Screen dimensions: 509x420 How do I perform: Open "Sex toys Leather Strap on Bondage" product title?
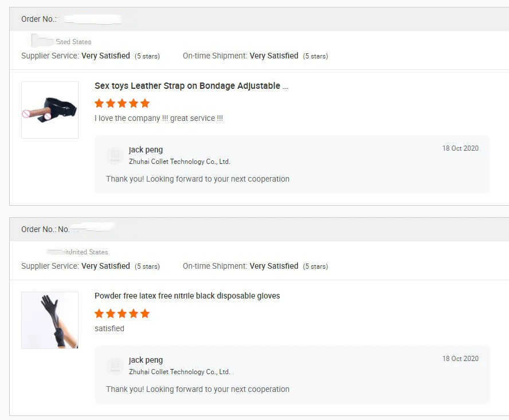191,86
